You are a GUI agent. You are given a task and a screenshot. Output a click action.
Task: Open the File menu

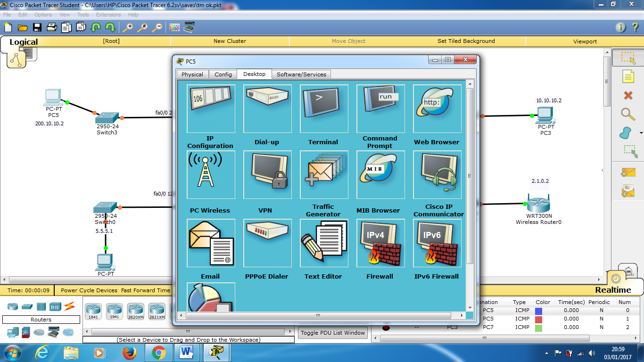(x=7, y=15)
